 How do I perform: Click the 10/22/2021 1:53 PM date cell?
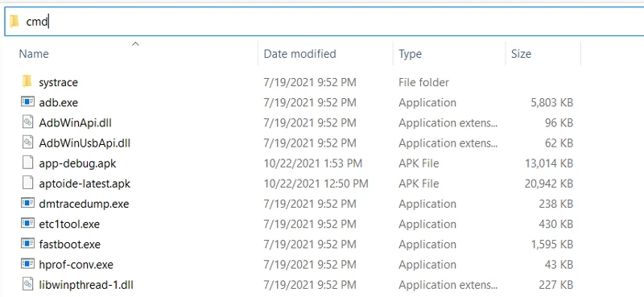[313, 163]
